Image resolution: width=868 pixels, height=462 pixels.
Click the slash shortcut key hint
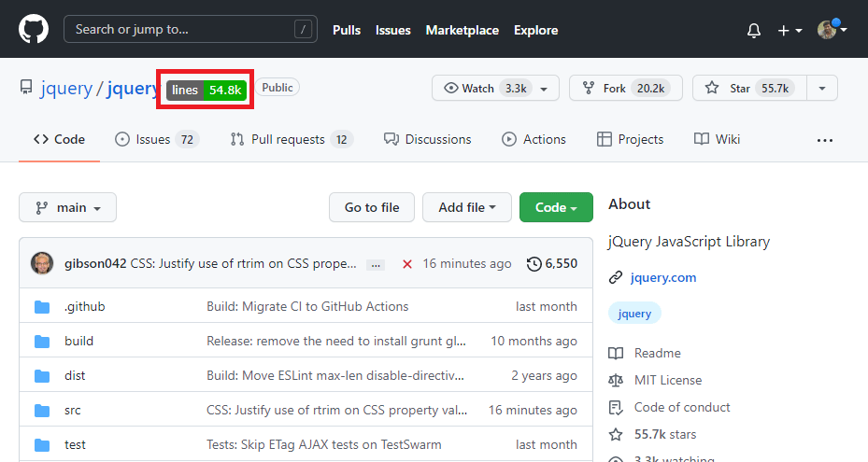coord(303,29)
